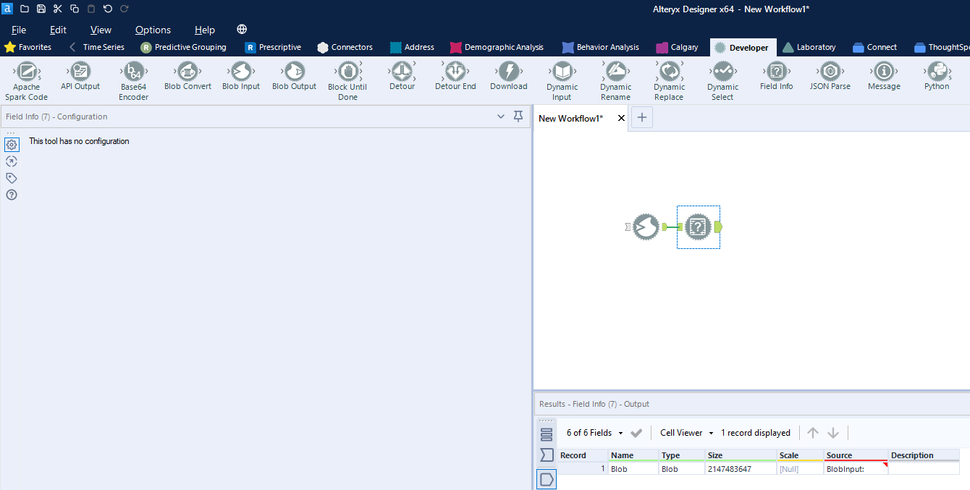Viewport: 970px width, 490px height.
Task: Select the BlobInput: source cell
Action: point(856,469)
